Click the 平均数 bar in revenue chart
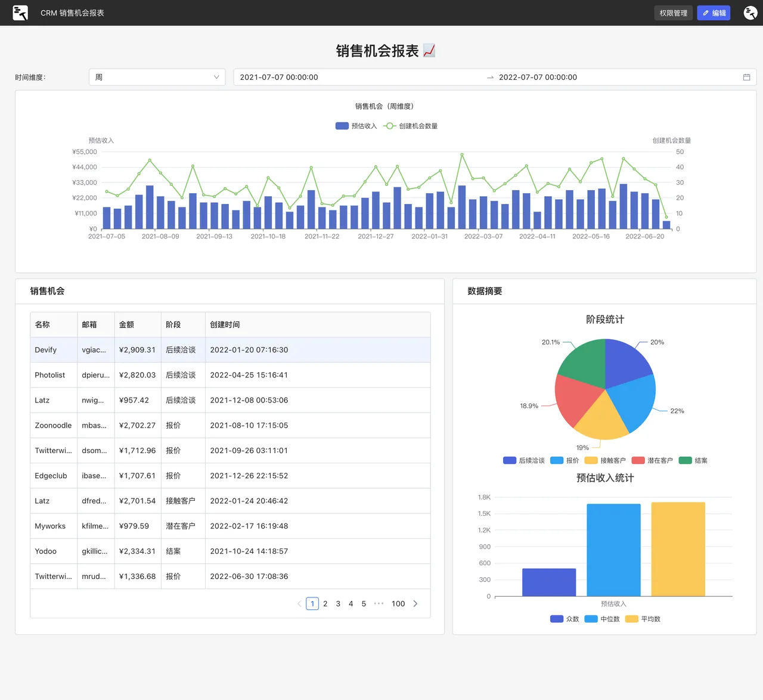The width and height of the screenshot is (763, 700). 678,549
